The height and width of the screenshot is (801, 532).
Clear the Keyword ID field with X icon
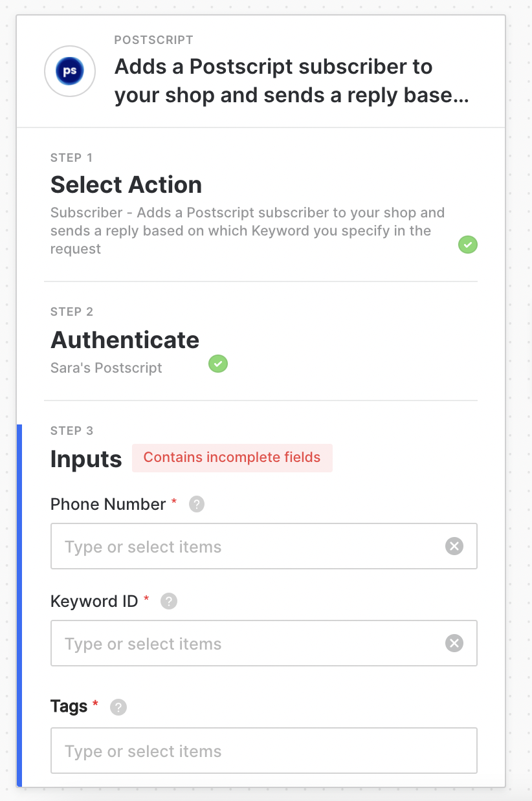coord(454,643)
